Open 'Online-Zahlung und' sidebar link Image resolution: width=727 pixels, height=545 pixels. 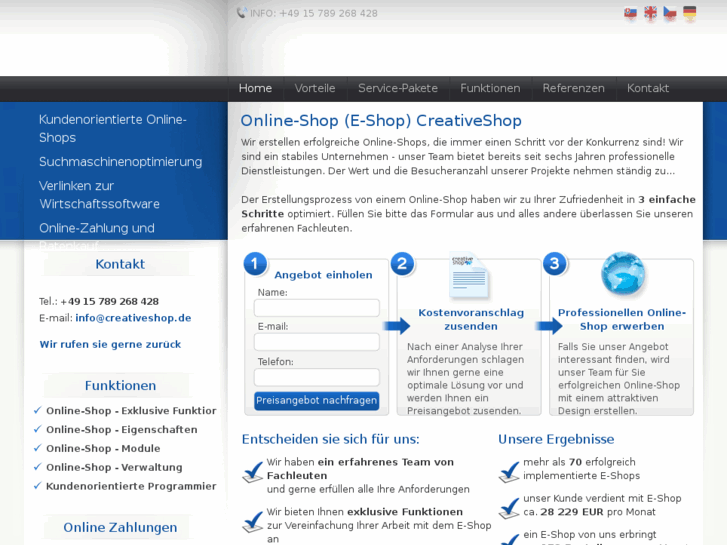(96, 228)
